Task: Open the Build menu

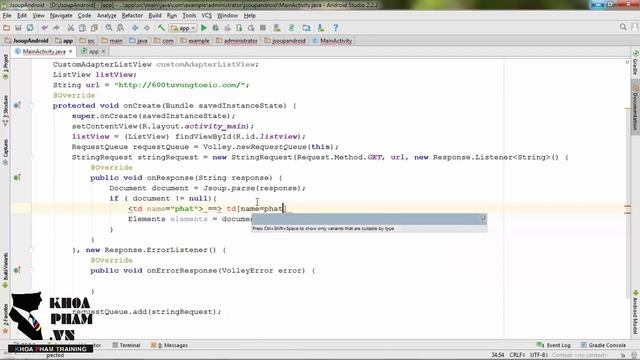Action: coord(155,16)
